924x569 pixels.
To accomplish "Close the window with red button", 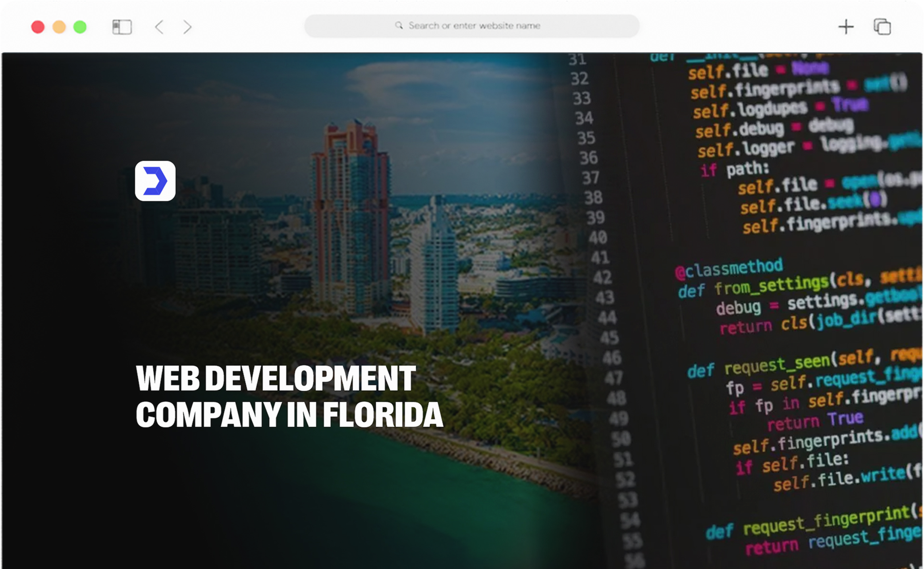I will coord(38,27).
